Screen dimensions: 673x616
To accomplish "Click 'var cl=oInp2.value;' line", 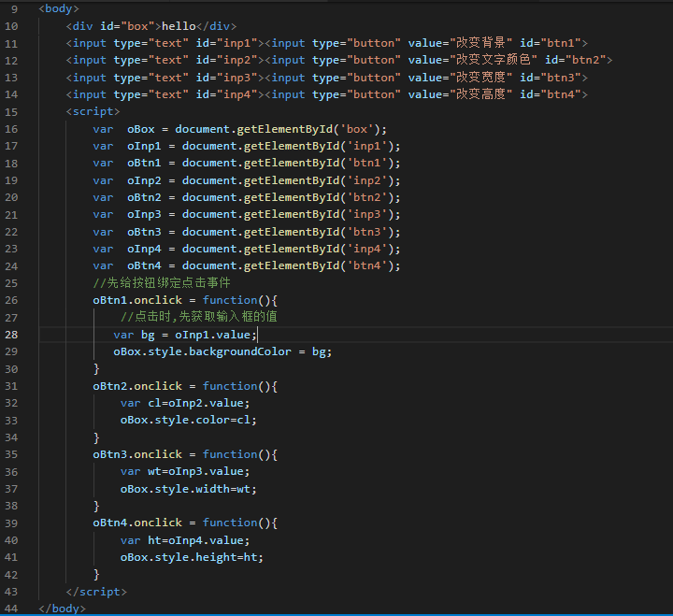I will (185, 403).
